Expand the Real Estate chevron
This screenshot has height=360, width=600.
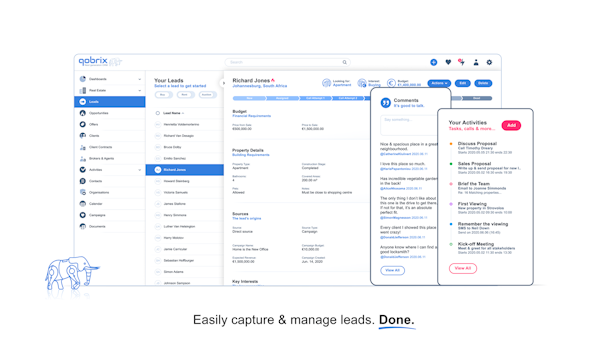(x=140, y=91)
